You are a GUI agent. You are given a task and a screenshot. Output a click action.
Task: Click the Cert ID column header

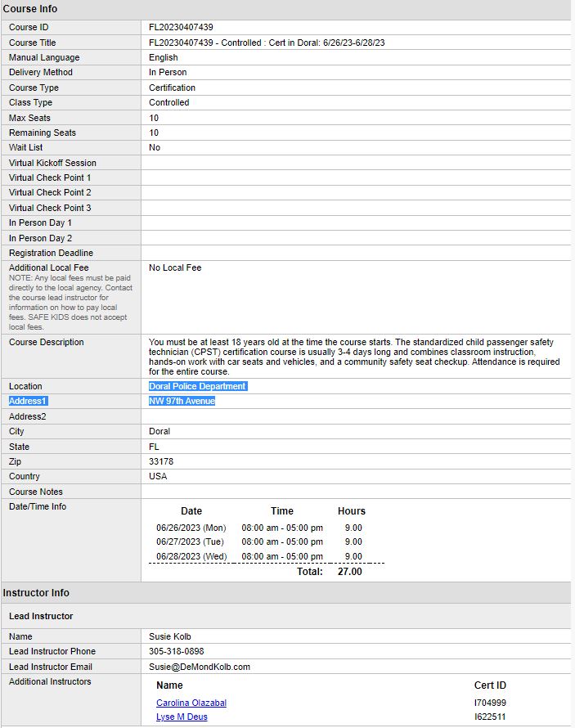pyautogui.click(x=490, y=685)
